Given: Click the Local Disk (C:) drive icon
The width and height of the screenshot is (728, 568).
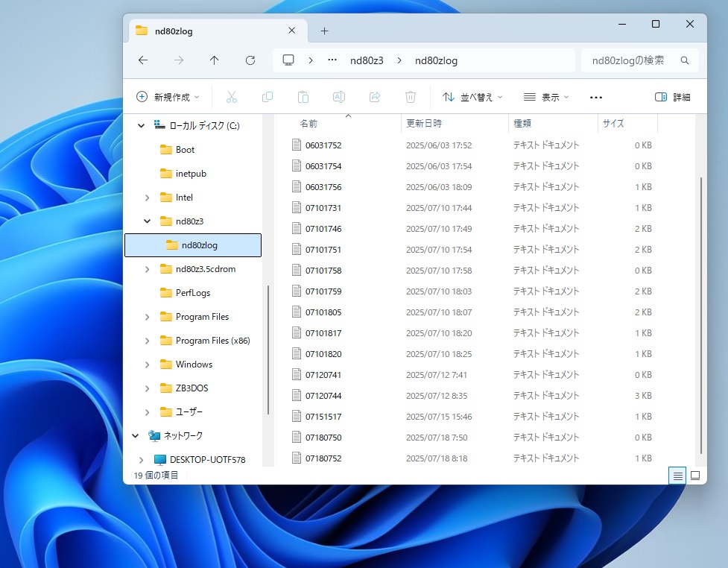Looking at the screenshot, I should (159, 125).
